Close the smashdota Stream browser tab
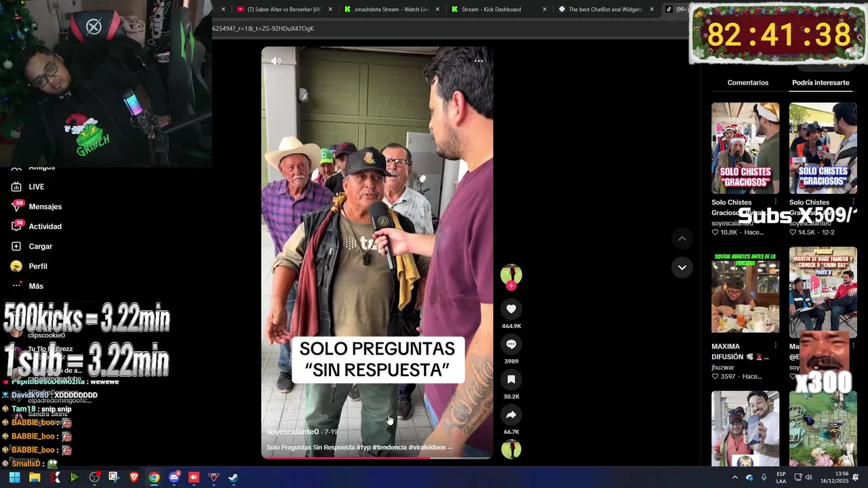Image resolution: width=868 pixels, height=488 pixels. coord(437,9)
